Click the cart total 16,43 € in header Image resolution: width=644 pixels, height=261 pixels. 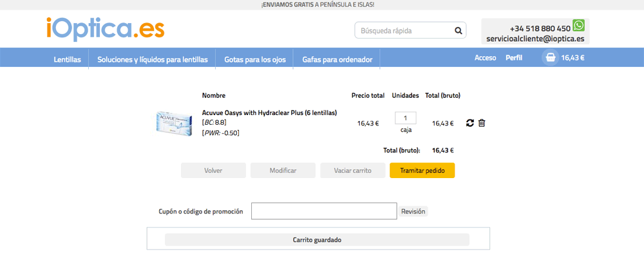coord(573,58)
